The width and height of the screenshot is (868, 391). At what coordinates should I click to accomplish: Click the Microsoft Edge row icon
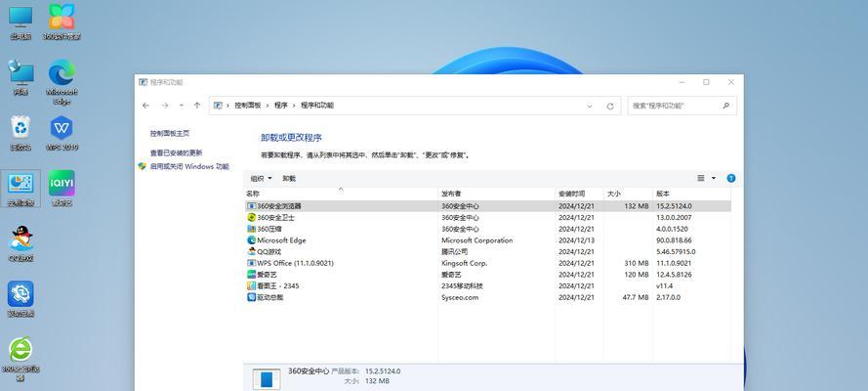click(251, 240)
